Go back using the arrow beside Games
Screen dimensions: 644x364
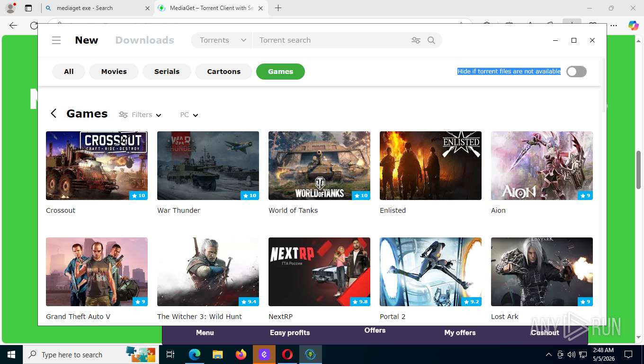click(54, 113)
